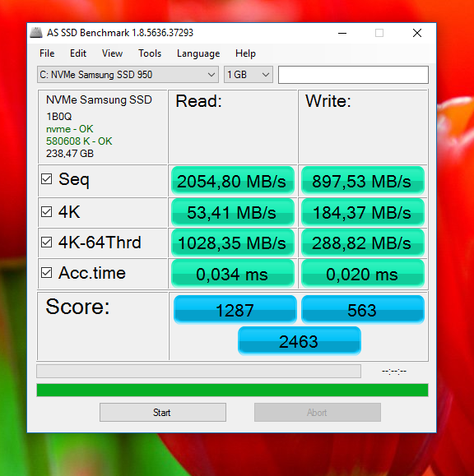Toggle the Acc.time test checkbox
474x476 pixels.
point(46,272)
